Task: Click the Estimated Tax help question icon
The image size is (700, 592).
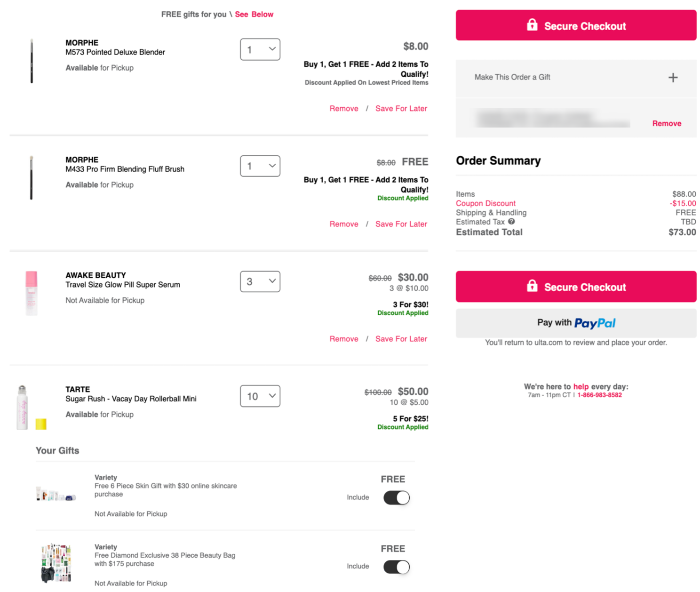Action: (x=511, y=222)
